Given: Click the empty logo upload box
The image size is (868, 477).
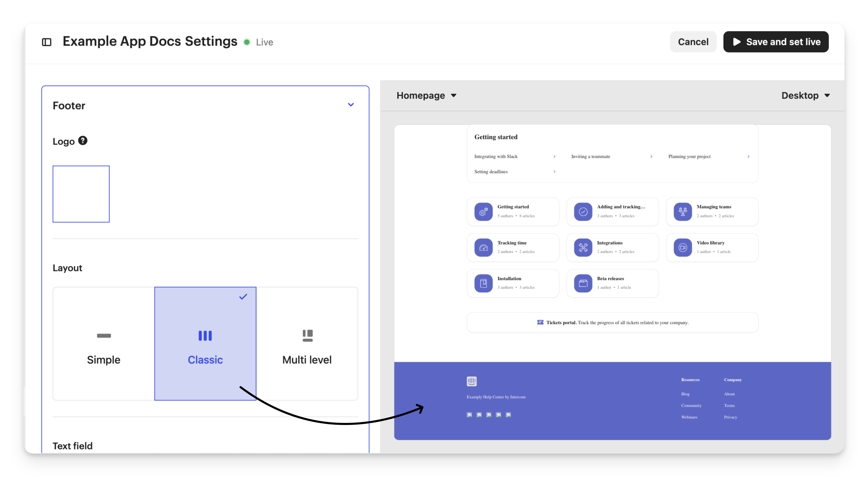Looking at the screenshot, I should [81, 194].
